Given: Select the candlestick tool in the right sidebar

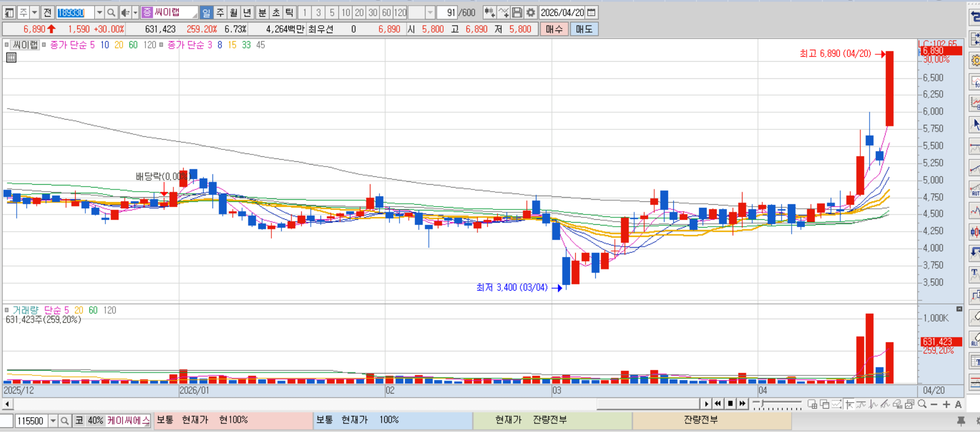Looking at the screenshot, I should pyautogui.click(x=975, y=232).
